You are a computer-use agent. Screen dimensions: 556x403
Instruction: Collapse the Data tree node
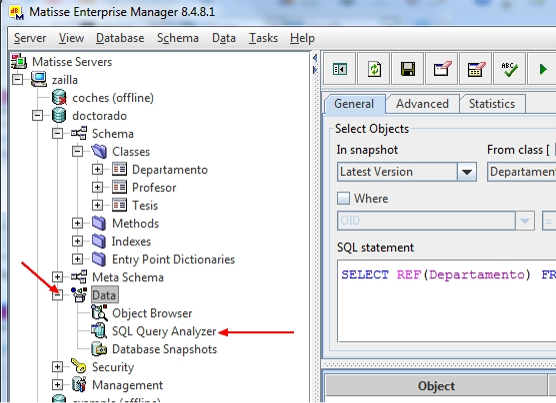tap(57, 295)
